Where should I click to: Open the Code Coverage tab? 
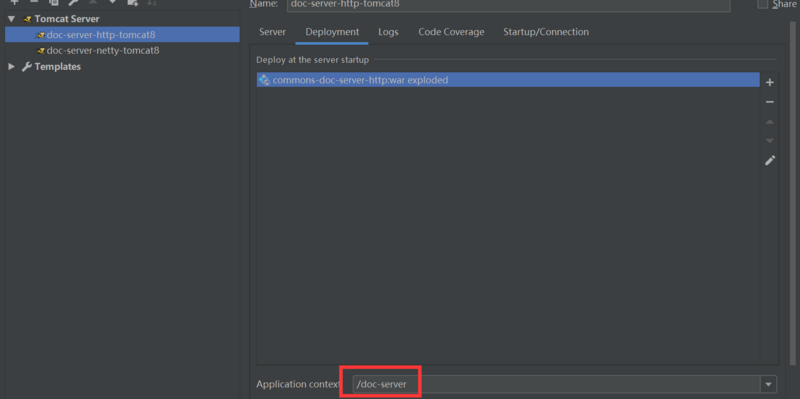click(451, 32)
